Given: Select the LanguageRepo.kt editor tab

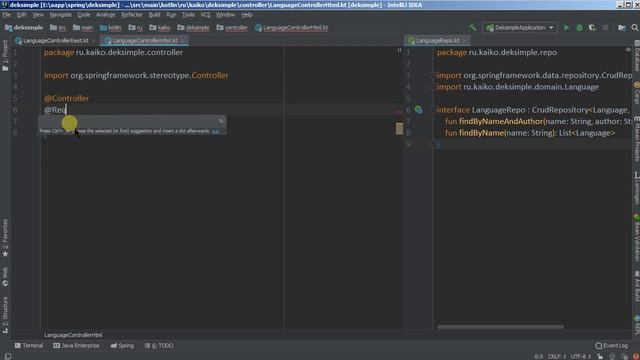Looking at the screenshot, I should (437, 40).
